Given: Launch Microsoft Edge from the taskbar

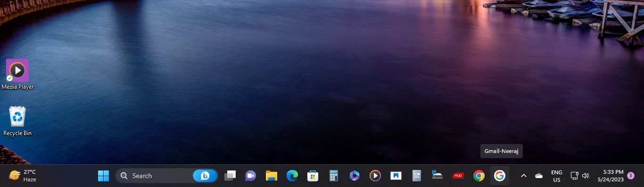Looking at the screenshot, I should (292, 176).
